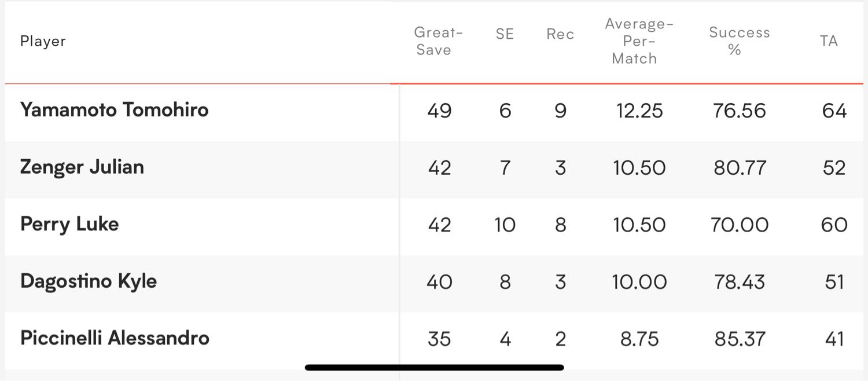868x381 pixels.
Task: Click the Rec column header
Action: click(560, 34)
